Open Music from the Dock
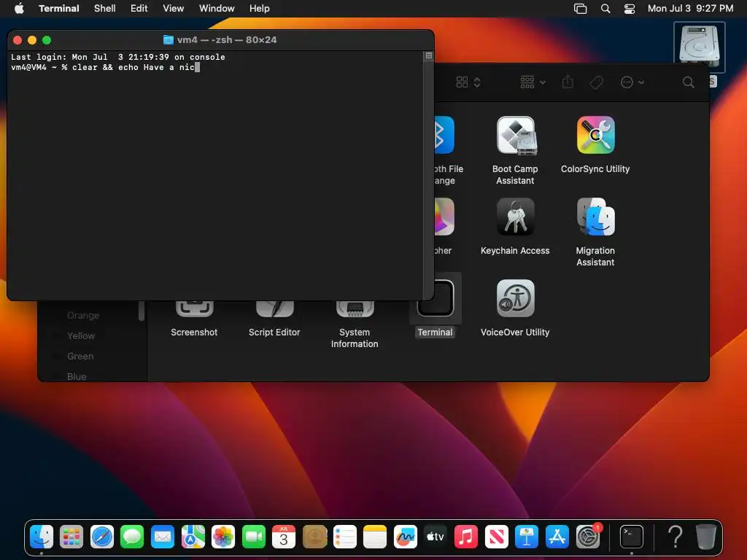Screen dimensions: 747x560 pos(466,537)
